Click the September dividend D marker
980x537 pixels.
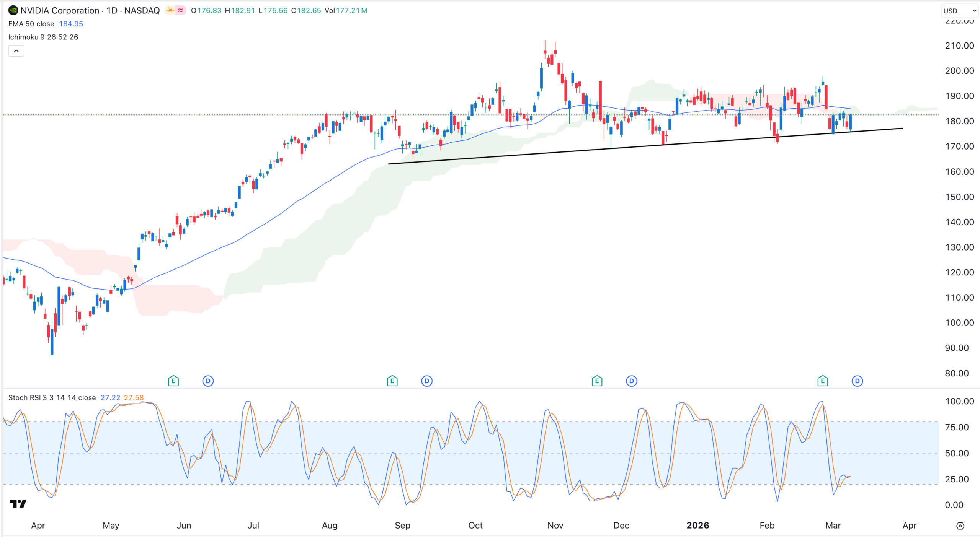[x=427, y=381]
